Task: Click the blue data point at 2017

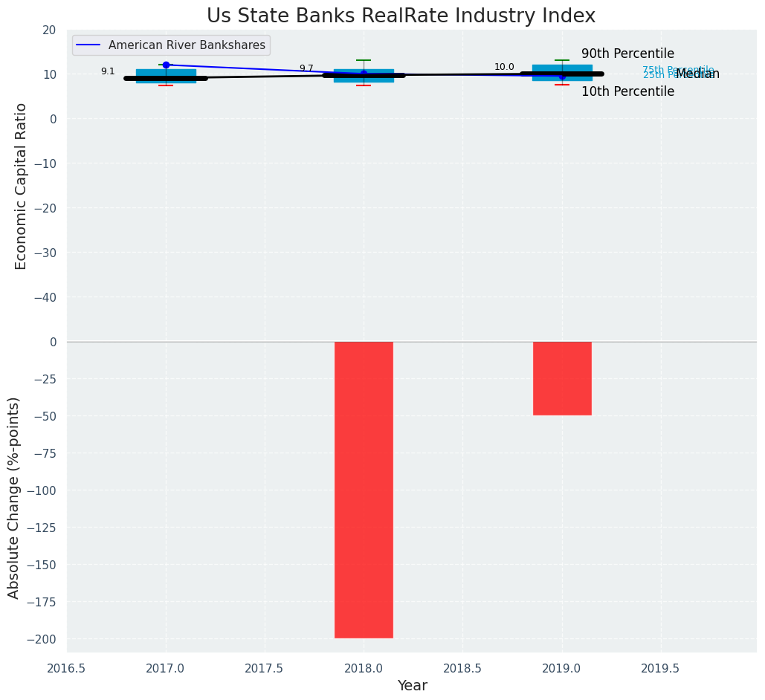Action: pos(166,65)
